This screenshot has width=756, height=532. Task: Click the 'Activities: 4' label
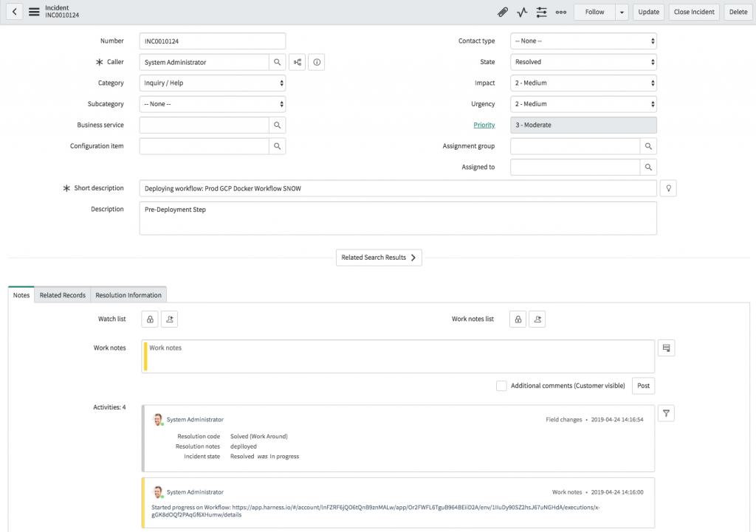pos(109,407)
